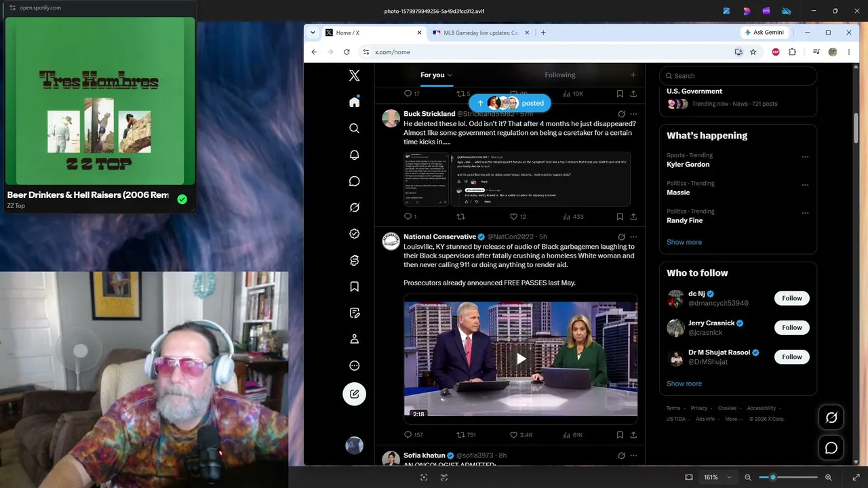
Task: Switch to Following timeline tab
Action: click(559, 75)
